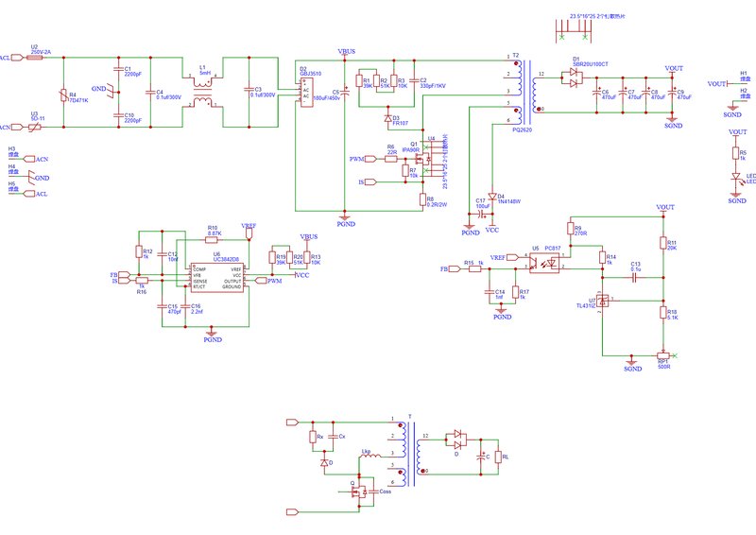Select resistor R14 1k

[602, 258]
